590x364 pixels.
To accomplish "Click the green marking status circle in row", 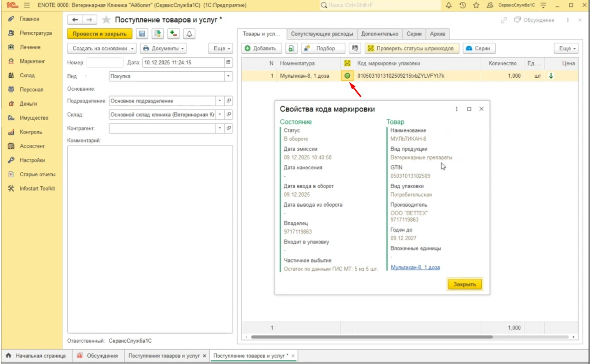I will (x=347, y=76).
